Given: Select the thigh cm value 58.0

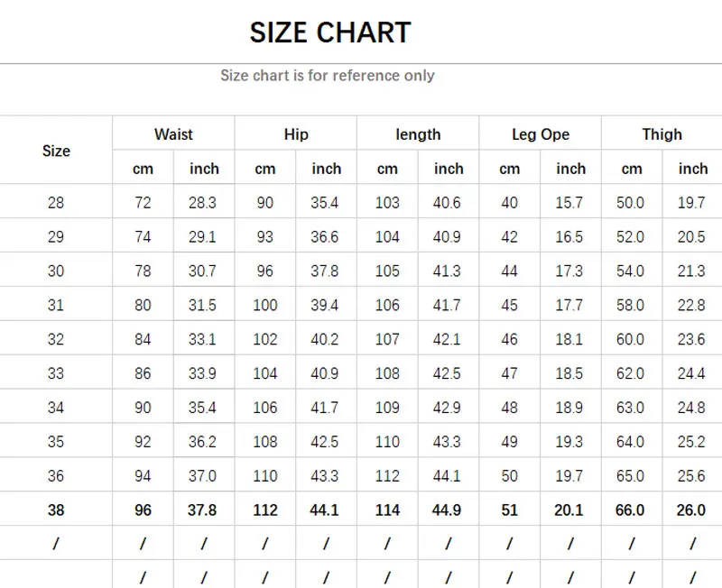Looking at the screenshot, I should [631, 306].
